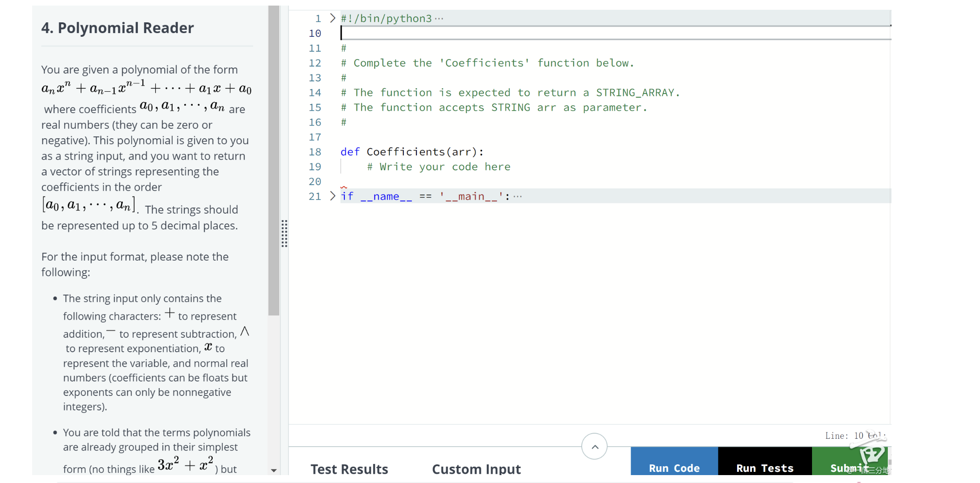Click the Run Code button
The image size is (980, 483).
[674, 461]
